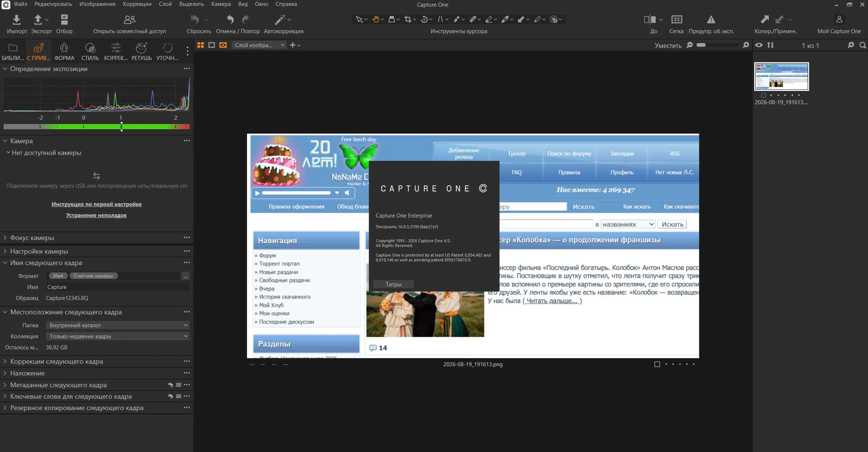This screenshot has width=868, height=452.
Task: Select the 2026-08-19_191613 browser thumbnail
Action: pos(781,76)
